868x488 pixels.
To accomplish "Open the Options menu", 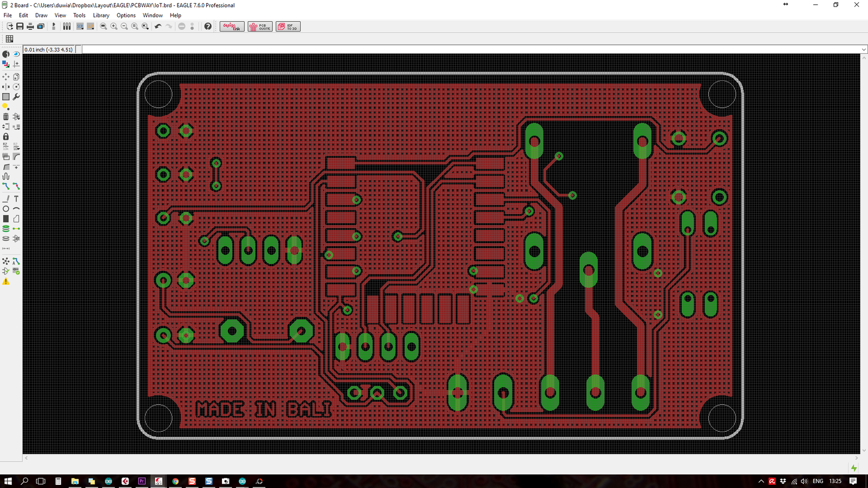I will (126, 15).
